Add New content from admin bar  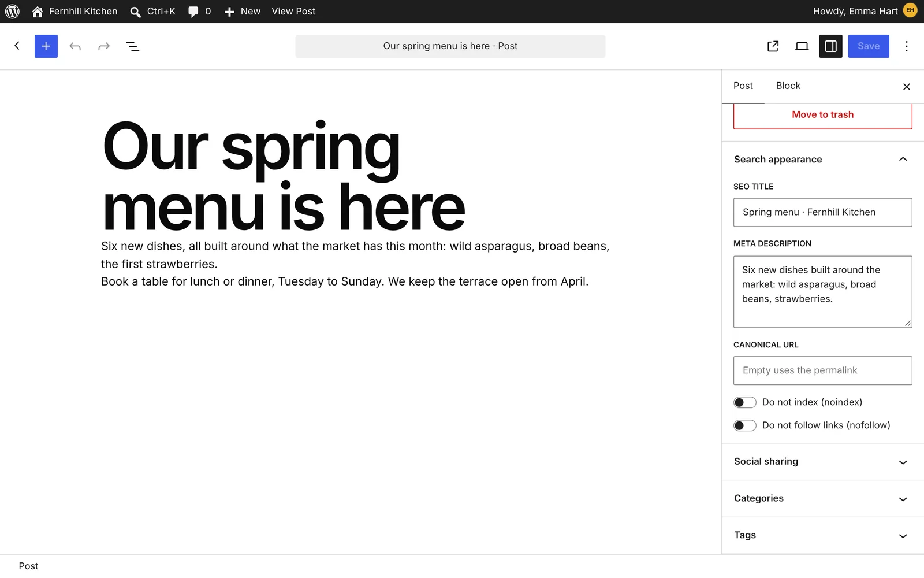[x=242, y=12]
